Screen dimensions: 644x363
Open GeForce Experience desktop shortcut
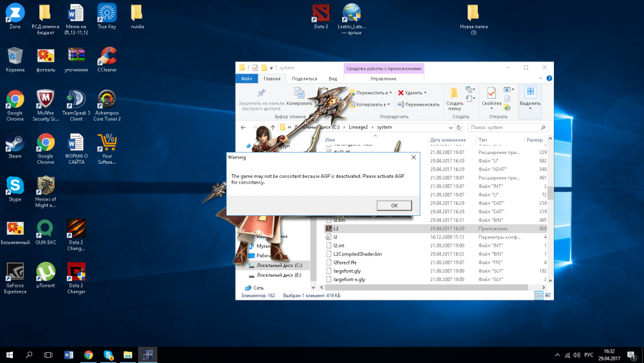[x=15, y=271]
